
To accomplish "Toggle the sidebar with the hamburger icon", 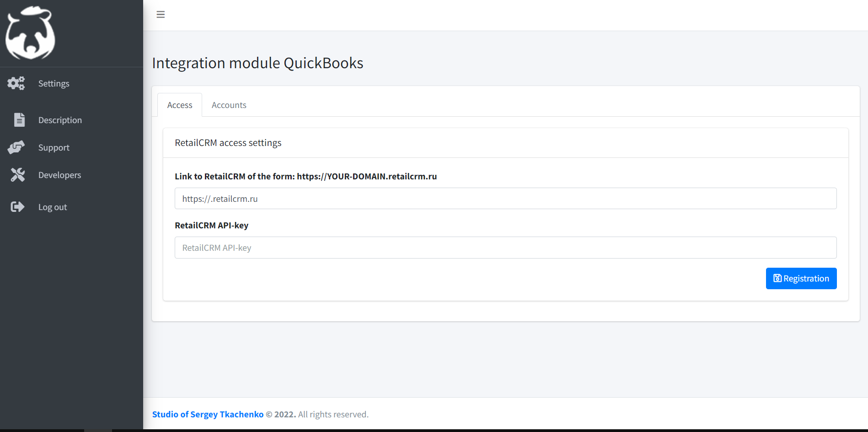I will tap(161, 15).
